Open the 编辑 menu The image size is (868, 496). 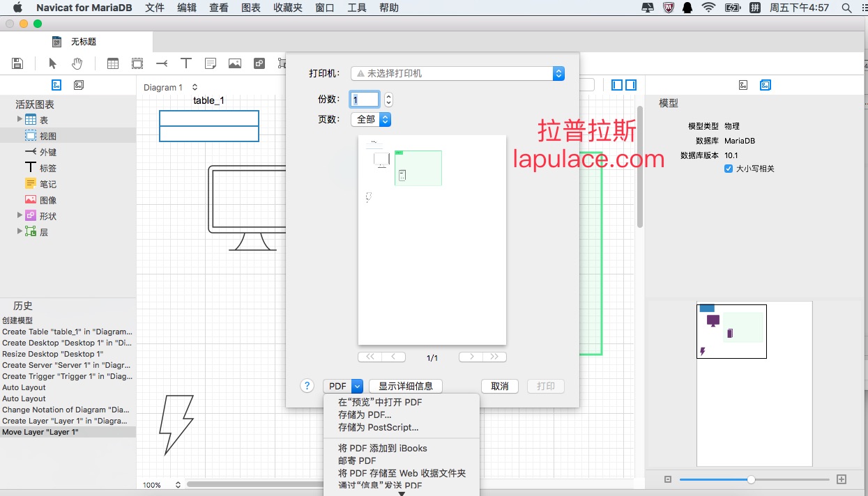(187, 8)
